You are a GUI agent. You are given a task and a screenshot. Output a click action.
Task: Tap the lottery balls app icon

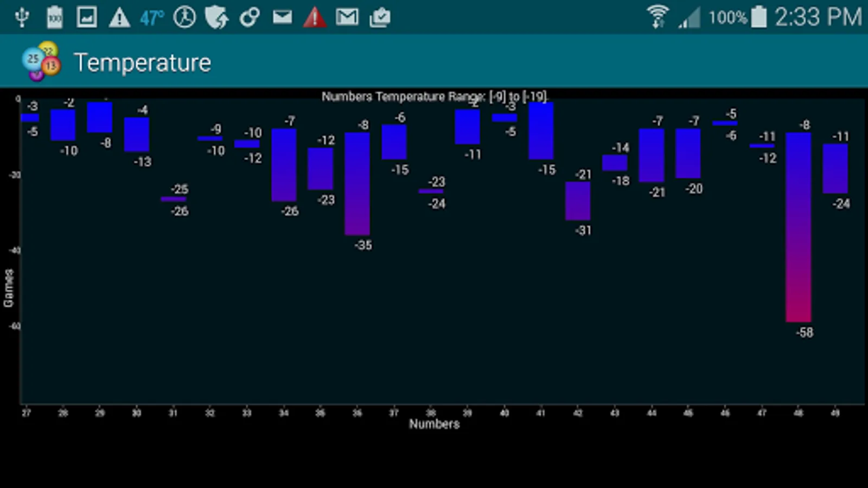41,61
